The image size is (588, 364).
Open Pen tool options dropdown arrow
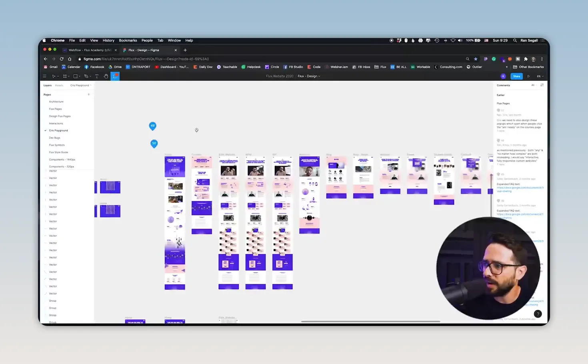(x=90, y=76)
